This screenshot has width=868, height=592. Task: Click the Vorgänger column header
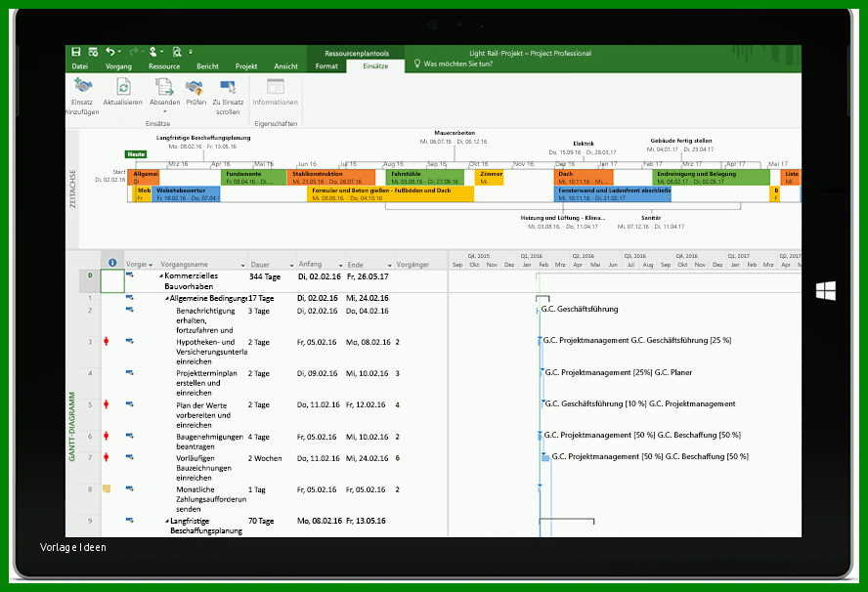(412, 265)
